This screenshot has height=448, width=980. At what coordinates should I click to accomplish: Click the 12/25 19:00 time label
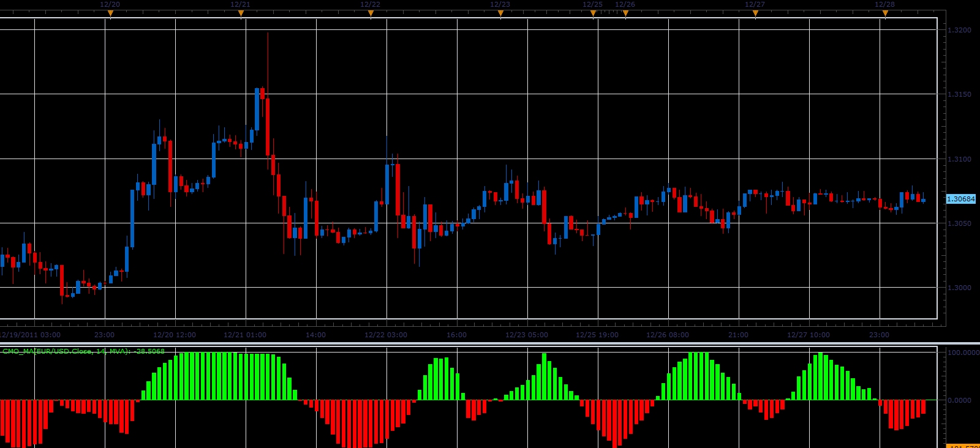point(597,335)
